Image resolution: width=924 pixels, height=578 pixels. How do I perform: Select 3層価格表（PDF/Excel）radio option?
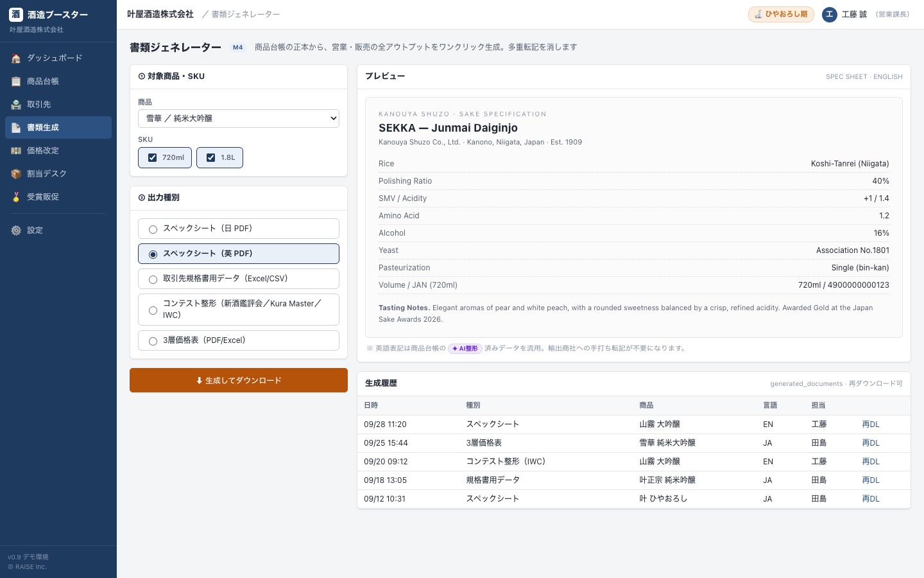click(239, 340)
